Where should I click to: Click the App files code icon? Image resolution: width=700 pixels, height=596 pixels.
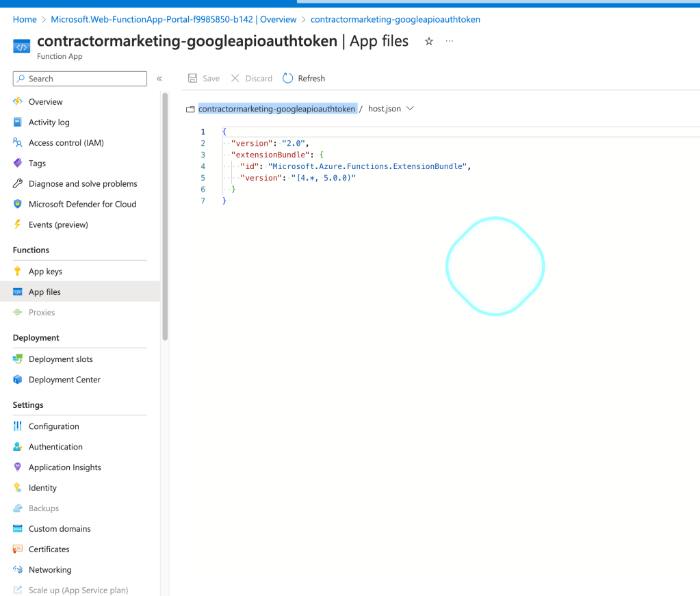point(17,292)
